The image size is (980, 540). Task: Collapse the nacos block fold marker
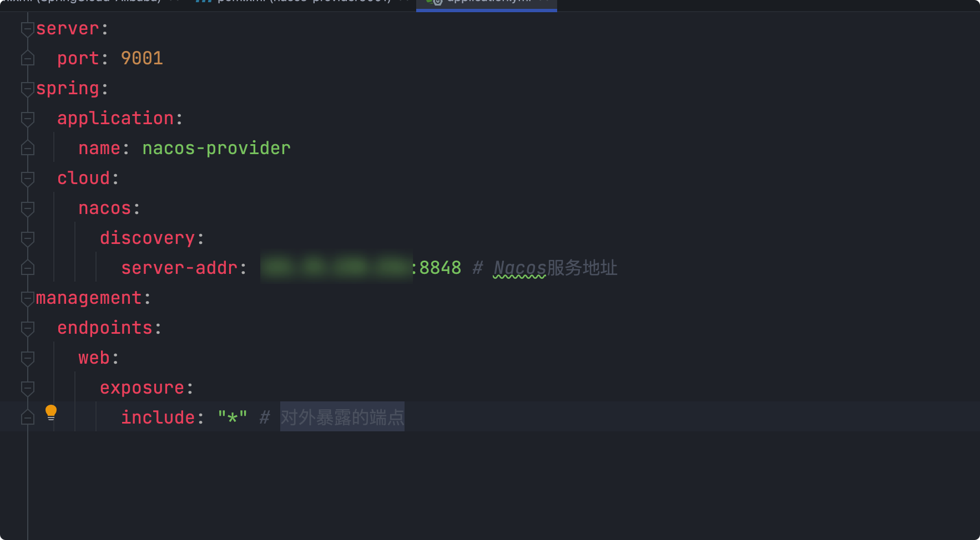(28, 208)
